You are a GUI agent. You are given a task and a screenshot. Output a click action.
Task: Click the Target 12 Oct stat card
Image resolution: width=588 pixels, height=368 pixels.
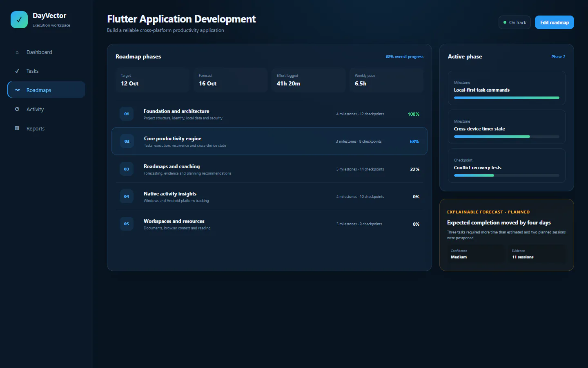(152, 80)
